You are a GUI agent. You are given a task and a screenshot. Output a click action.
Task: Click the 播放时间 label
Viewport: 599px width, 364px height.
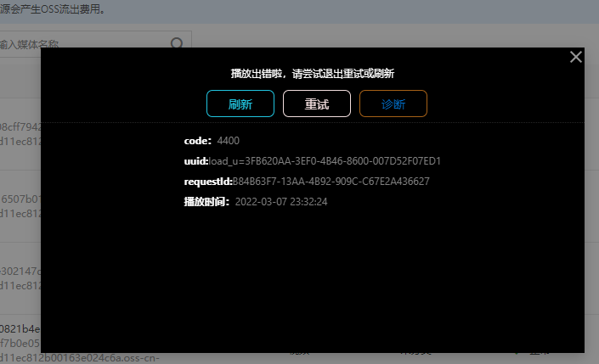pos(206,201)
